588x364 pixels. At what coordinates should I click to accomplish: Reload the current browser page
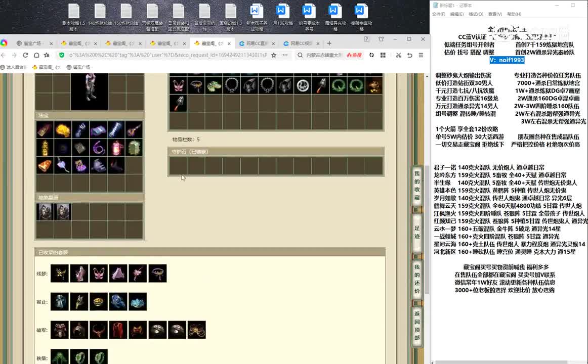(x=25, y=55)
